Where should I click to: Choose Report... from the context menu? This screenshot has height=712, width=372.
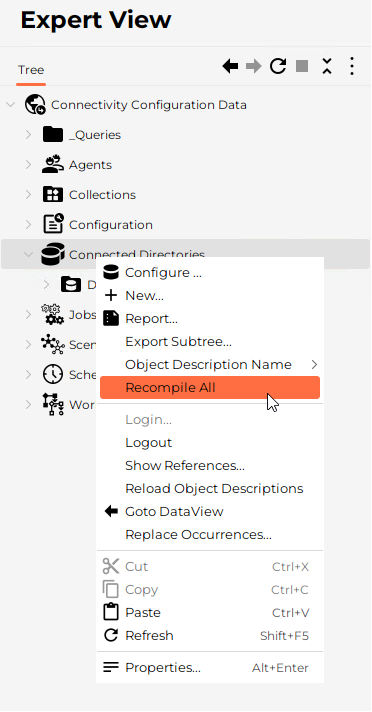click(x=210, y=319)
